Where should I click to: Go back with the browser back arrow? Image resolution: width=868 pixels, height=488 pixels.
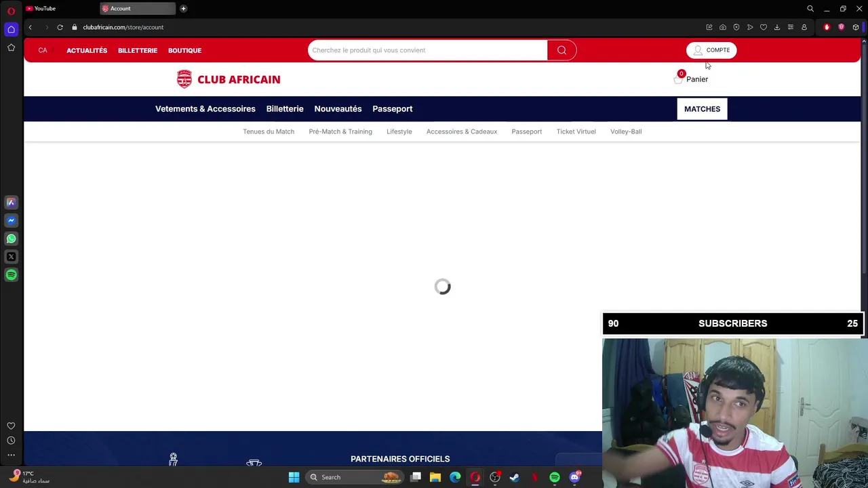pos(30,27)
